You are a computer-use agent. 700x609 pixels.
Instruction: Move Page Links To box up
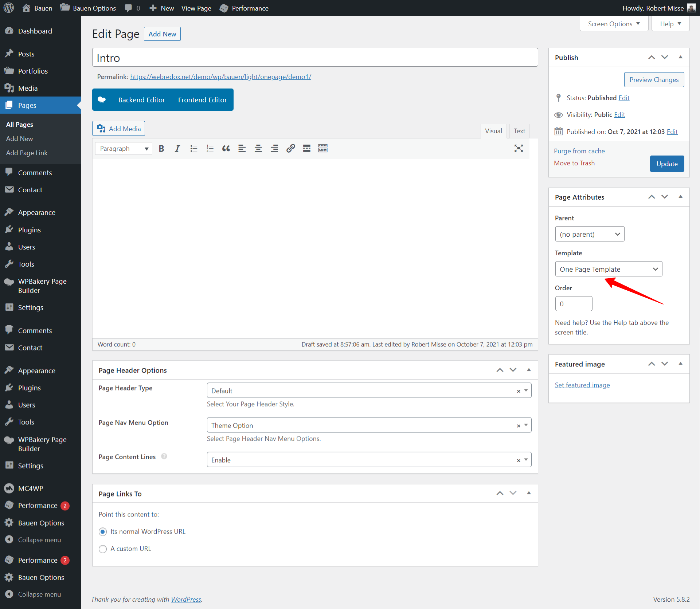[500, 493]
